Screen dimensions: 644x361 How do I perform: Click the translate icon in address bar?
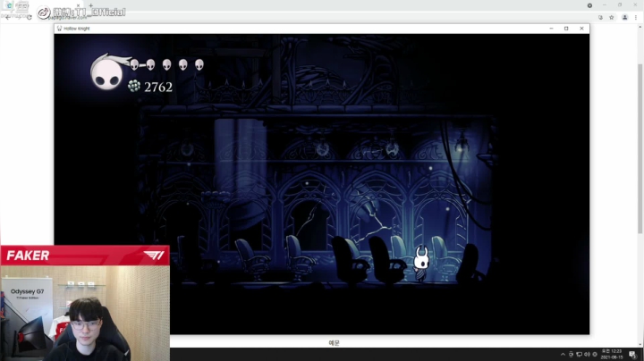[600, 17]
